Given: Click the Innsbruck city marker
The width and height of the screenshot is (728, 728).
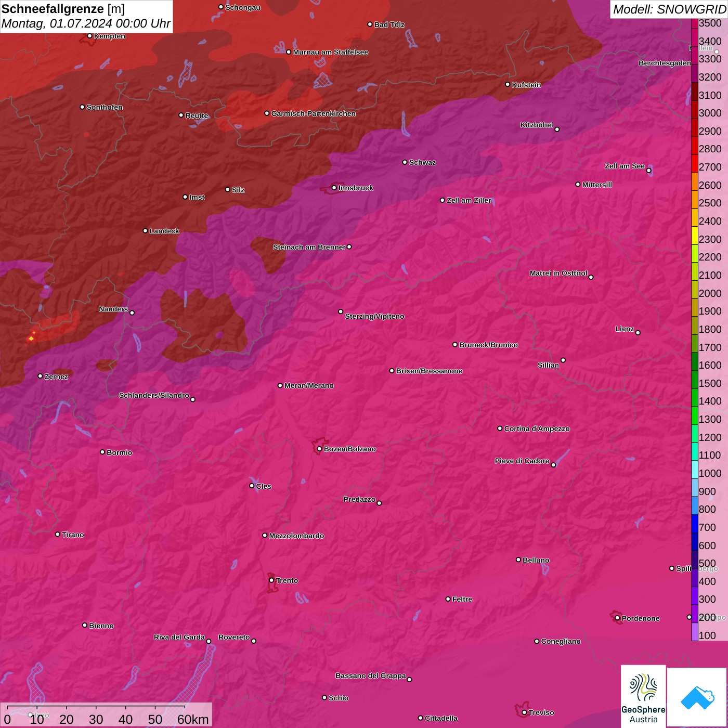Looking at the screenshot, I should coord(334,188).
